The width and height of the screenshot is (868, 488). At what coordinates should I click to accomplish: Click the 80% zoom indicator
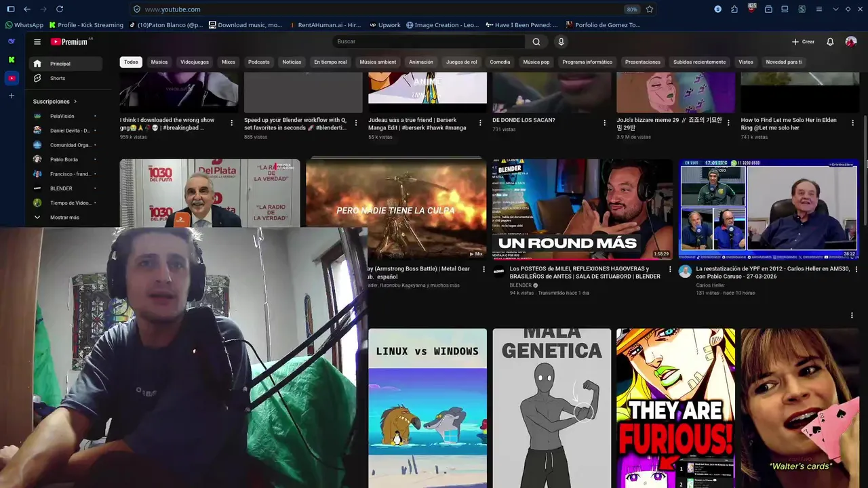[632, 9]
